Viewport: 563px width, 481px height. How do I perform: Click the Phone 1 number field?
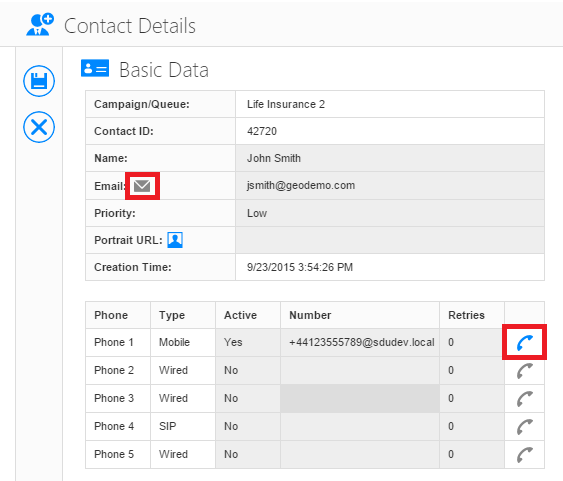coord(360,342)
